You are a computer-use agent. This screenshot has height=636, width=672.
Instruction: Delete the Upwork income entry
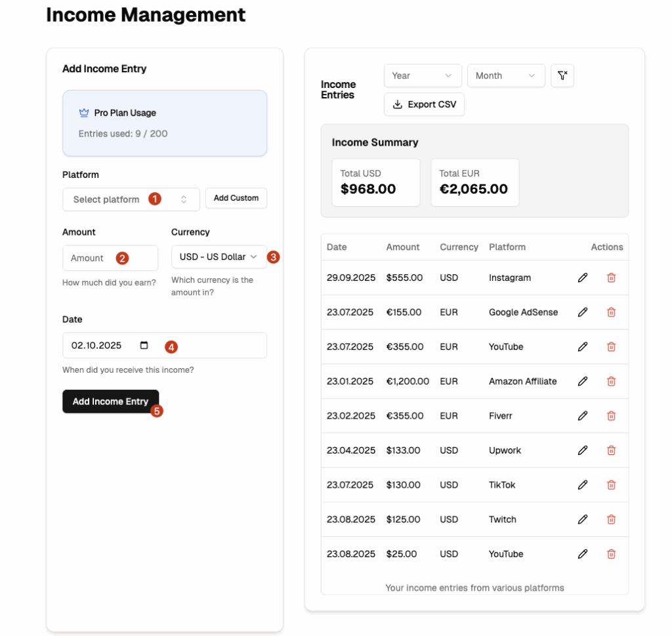(611, 450)
